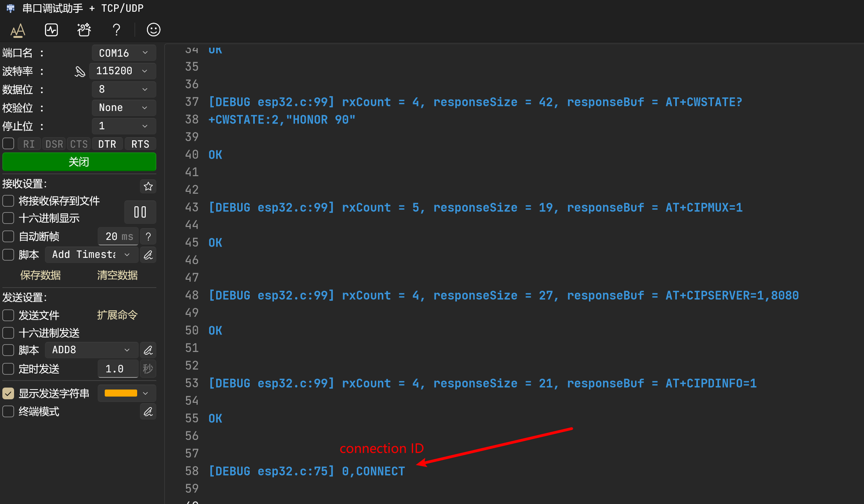Image resolution: width=864 pixels, height=504 pixels.
Task: Open the stop bits dropdown showing 1
Action: coord(124,126)
